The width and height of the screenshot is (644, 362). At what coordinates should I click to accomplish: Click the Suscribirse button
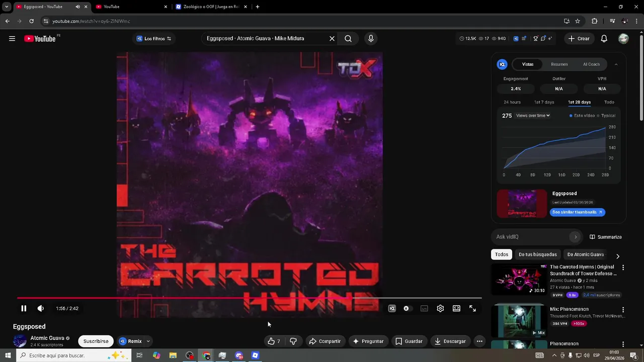(96, 341)
